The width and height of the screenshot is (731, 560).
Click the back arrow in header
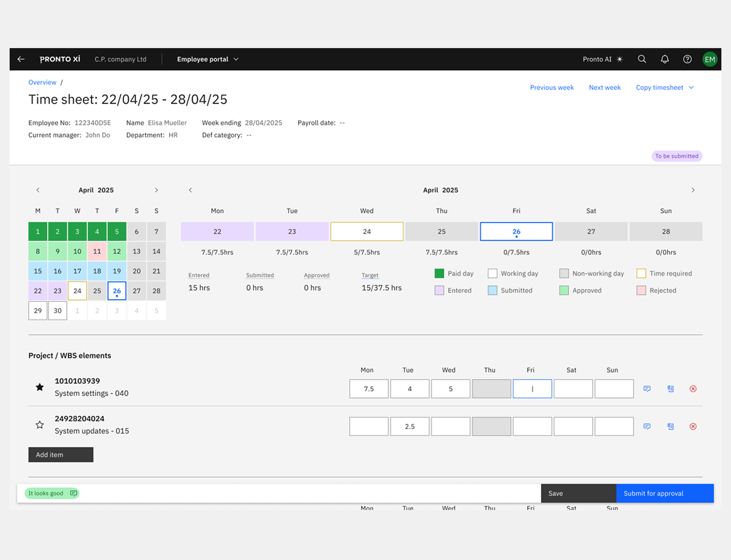(x=21, y=59)
